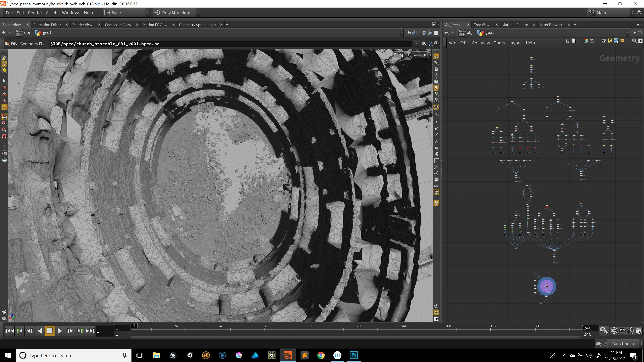The image size is (644, 362).
Task: Toggle the display options lock icon in viewport
Action: coord(436,69)
